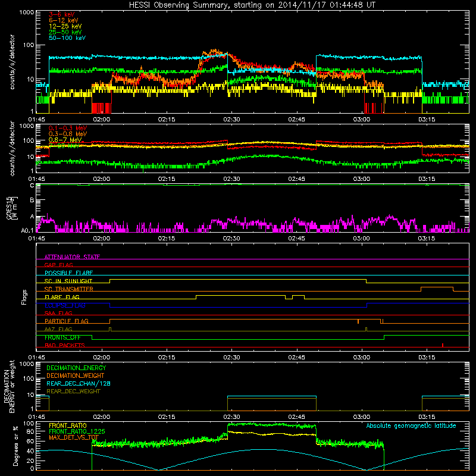Select the GAP_FLAG label
This screenshot has width=476, height=476.
(58, 265)
